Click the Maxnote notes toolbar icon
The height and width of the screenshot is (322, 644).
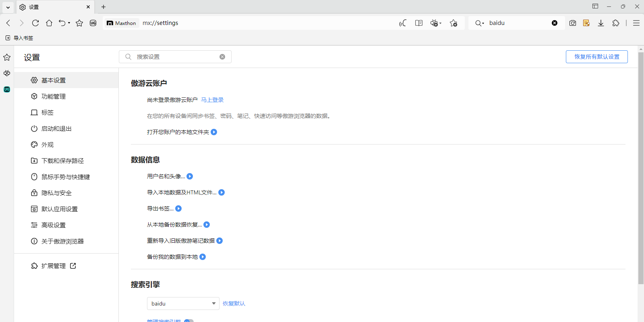(586, 23)
